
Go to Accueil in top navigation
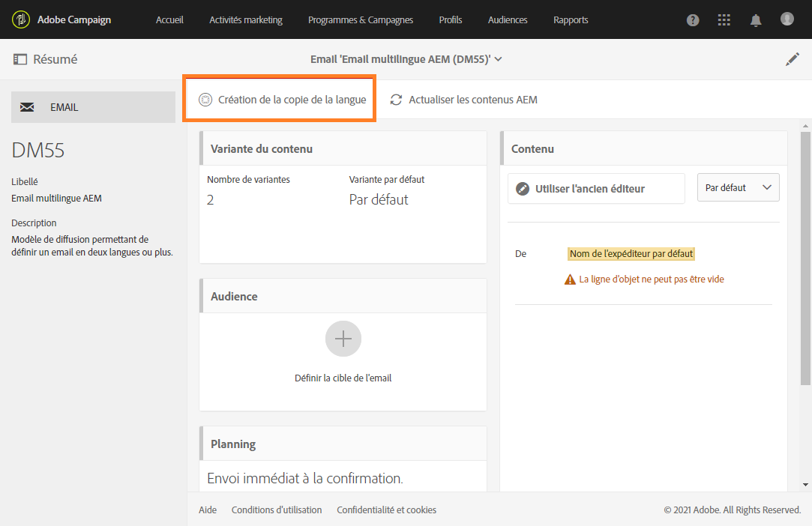(x=170, y=19)
